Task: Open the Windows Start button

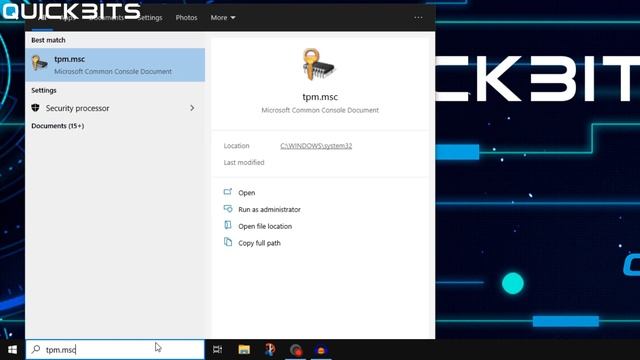Action: 12,350
